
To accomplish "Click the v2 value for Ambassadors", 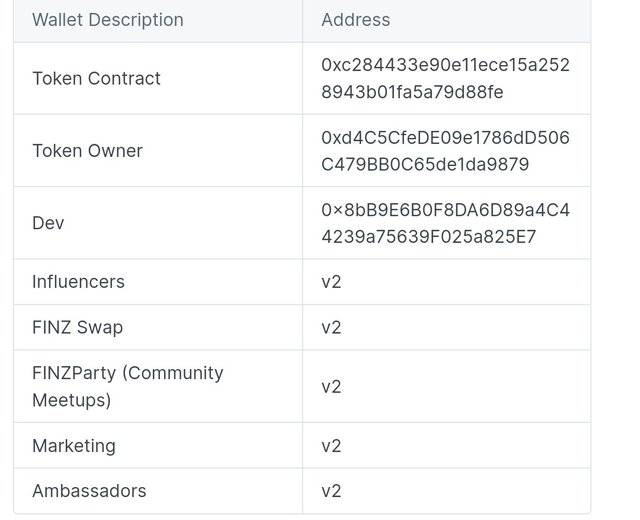I will [331, 491].
